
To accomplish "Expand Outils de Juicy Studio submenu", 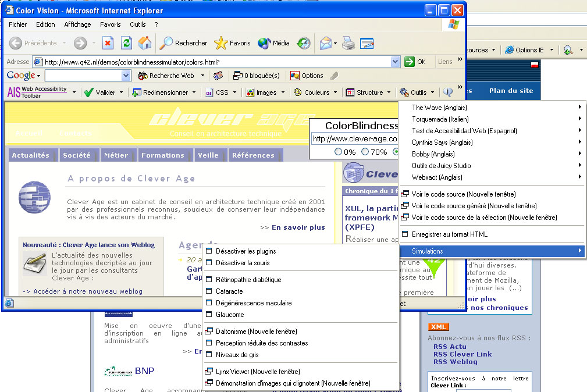I will [x=492, y=166].
